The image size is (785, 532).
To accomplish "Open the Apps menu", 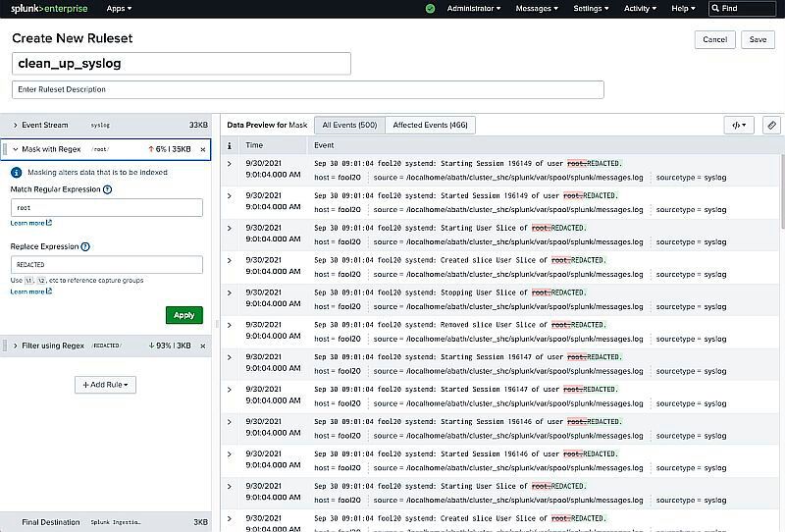I will (119, 9).
